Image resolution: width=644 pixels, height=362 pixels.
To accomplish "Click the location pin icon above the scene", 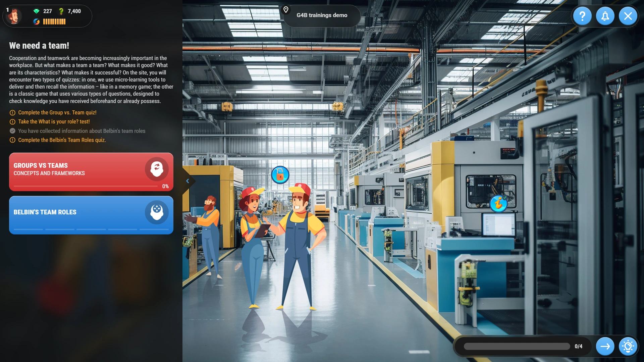I will [286, 9].
